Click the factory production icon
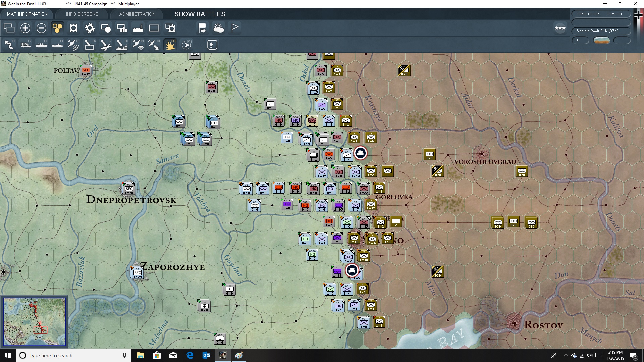Image resolution: width=644 pixels, height=362 pixels. point(138,28)
